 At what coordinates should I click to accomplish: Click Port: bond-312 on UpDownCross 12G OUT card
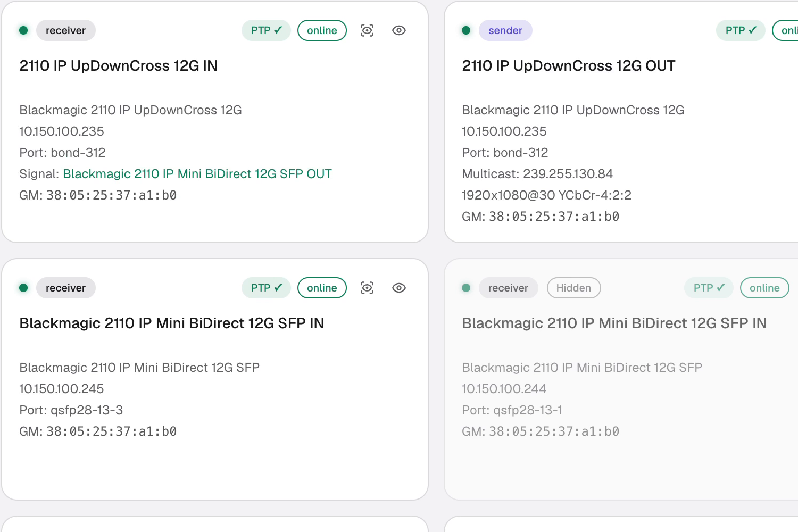505,153
